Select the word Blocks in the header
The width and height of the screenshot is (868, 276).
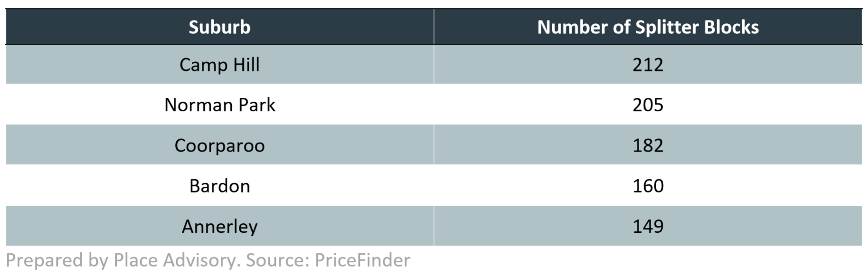tap(731, 27)
